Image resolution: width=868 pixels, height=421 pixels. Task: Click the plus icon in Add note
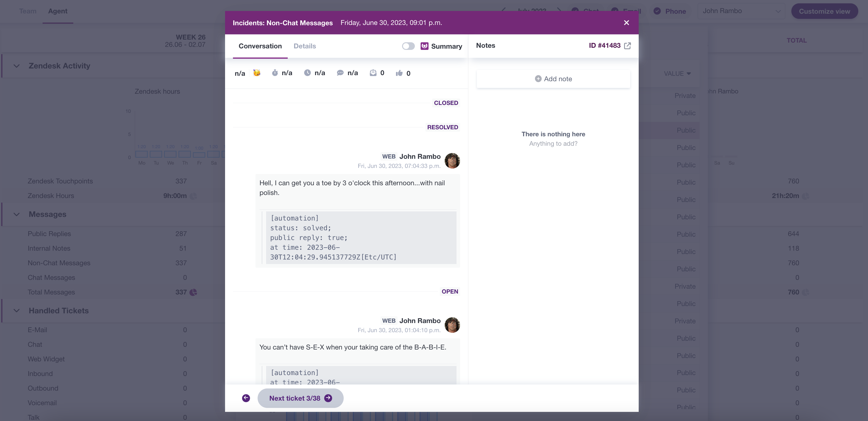point(538,78)
